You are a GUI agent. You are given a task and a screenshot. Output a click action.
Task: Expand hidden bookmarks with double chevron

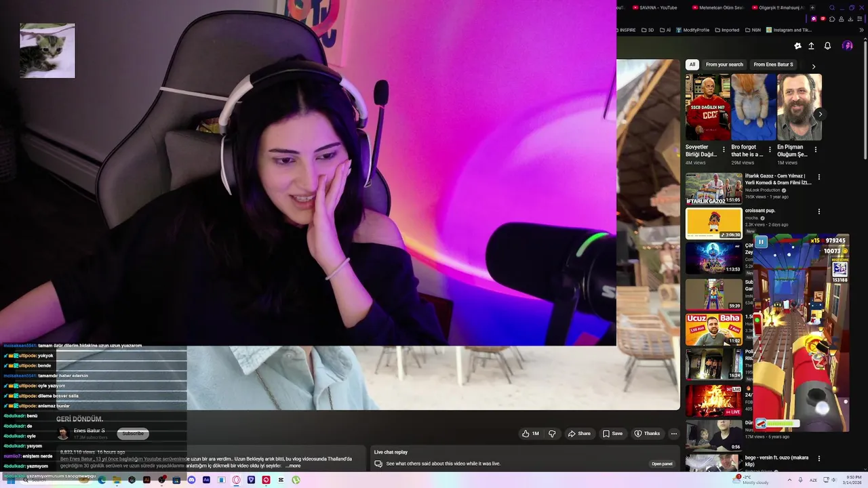tap(861, 30)
